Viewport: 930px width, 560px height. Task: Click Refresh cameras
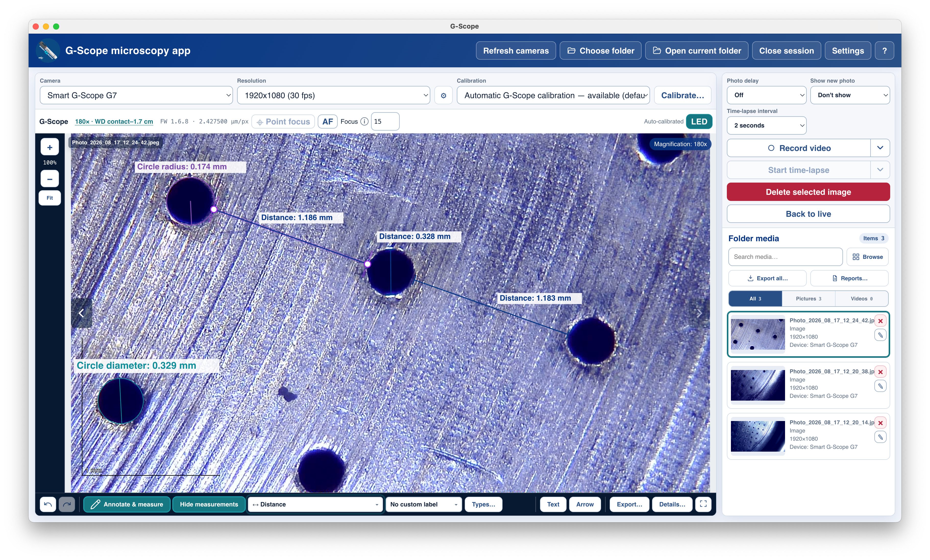(x=516, y=50)
